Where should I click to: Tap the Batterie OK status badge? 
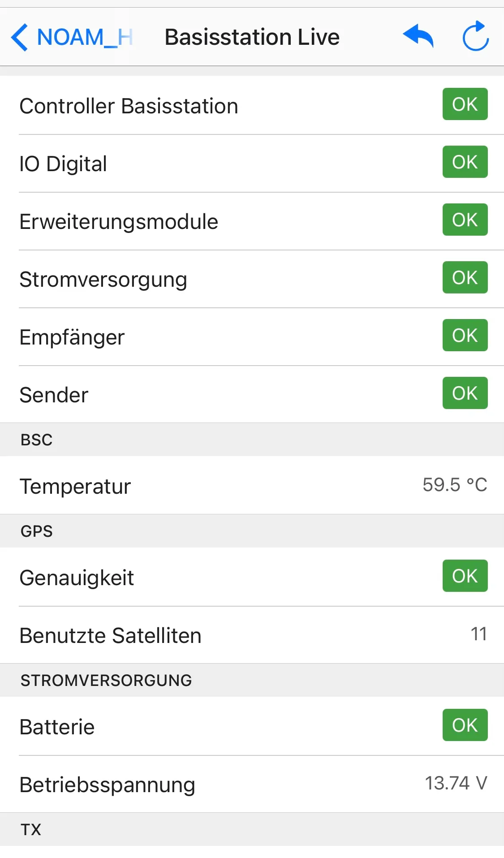point(465,725)
